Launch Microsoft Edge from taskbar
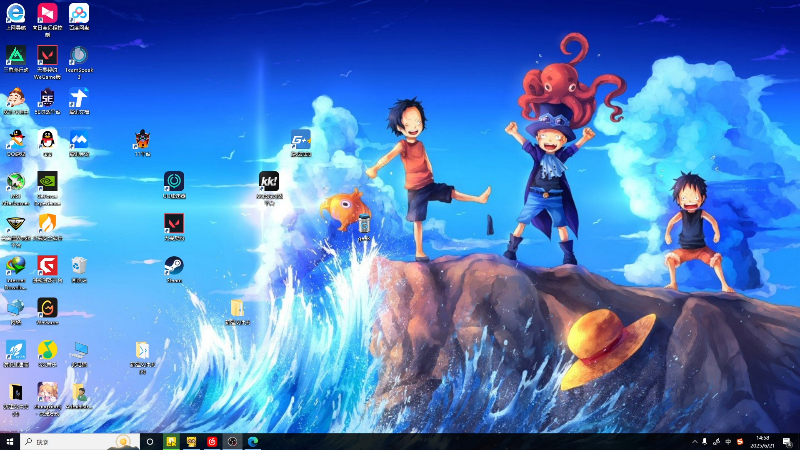Image resolution: width=800 pixels, height=450 pixels. coord(253,441)
